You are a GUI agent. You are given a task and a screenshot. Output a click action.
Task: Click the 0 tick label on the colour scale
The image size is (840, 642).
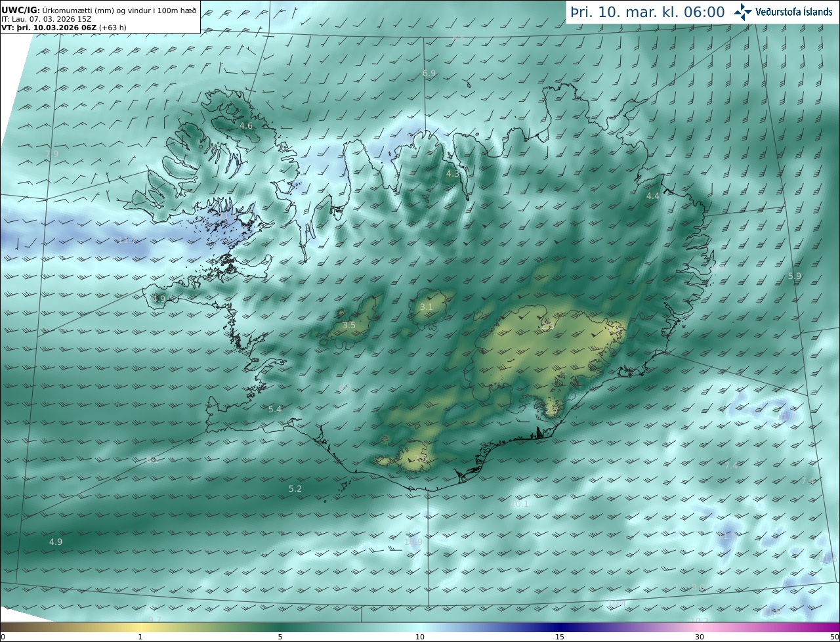[3, 637]
